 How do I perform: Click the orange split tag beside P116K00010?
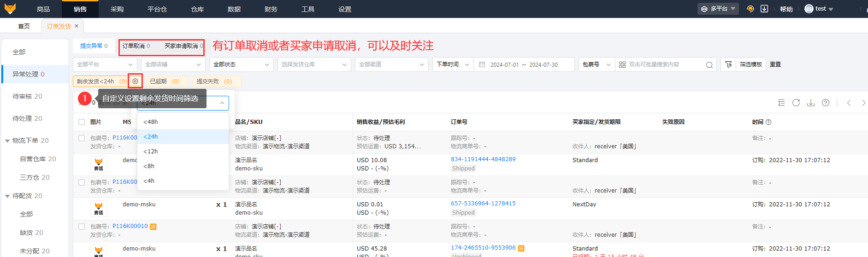(x=154, y=227)
